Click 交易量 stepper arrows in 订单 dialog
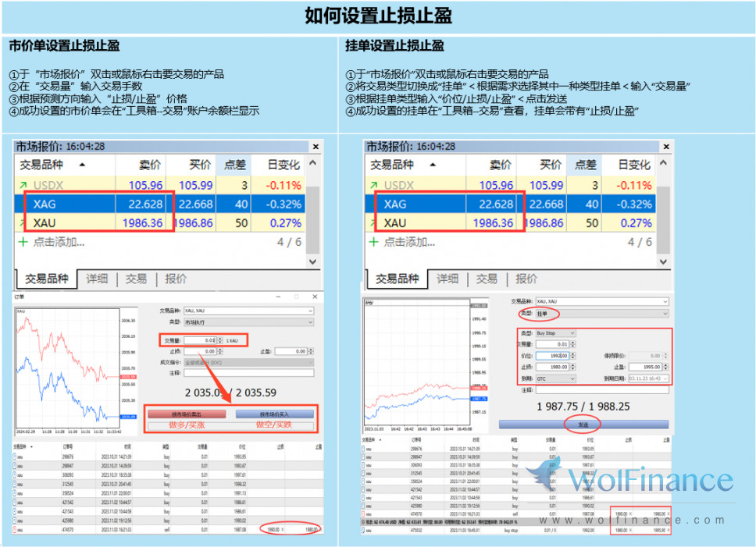This screenshot has width=756, height=547. 220,340
